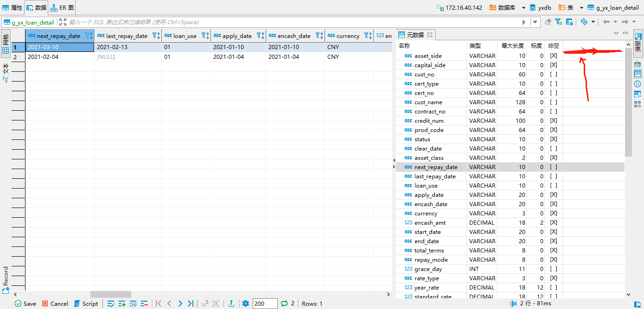
Task: Switch to the 数据 tab
Action: [37, 7]
